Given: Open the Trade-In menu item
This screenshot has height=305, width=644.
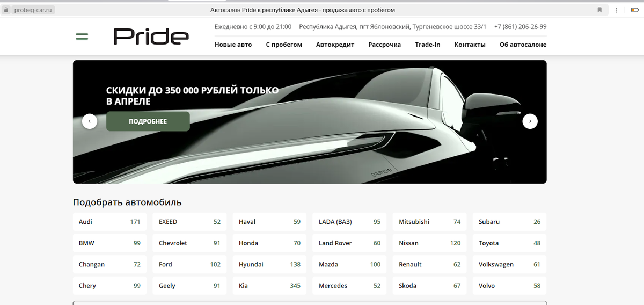Looking at the screenshot, I should tap(427, 45).
